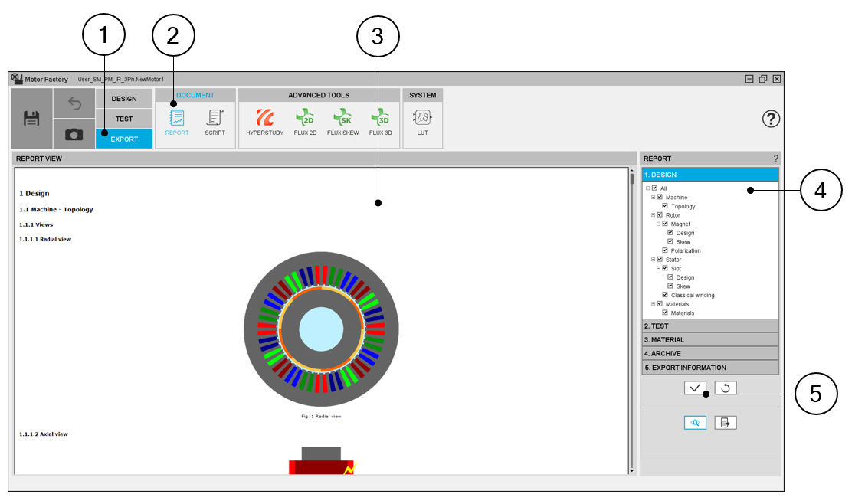The width and height of the screenshot is (865, 504).
Task: Open help with the question mark icon
Action: pyautogui.click(x=771, y=119)
